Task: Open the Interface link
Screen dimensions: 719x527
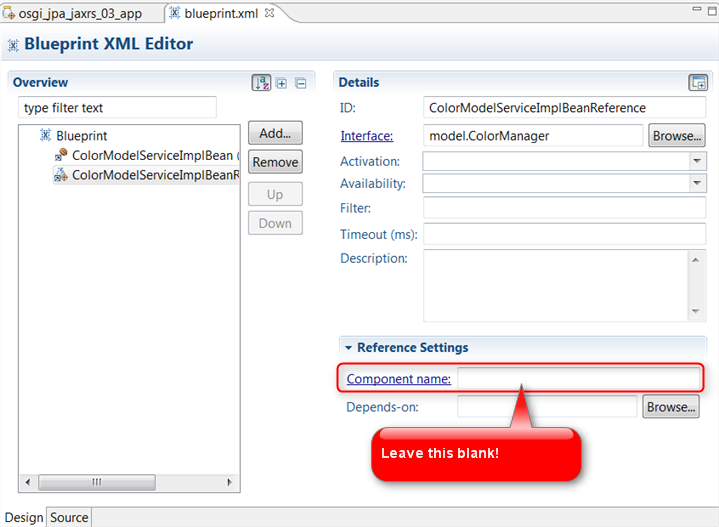Action: click(366, 136)
